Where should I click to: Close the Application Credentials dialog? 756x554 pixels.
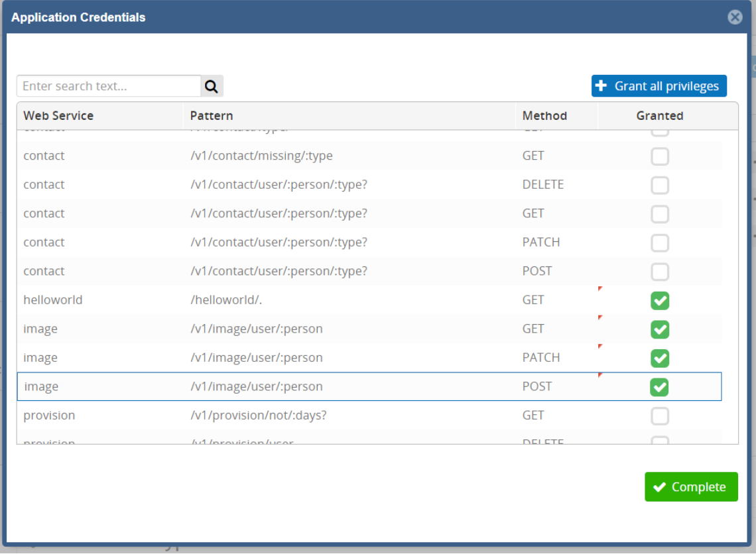pyautogui.click(x=735, y=17)
